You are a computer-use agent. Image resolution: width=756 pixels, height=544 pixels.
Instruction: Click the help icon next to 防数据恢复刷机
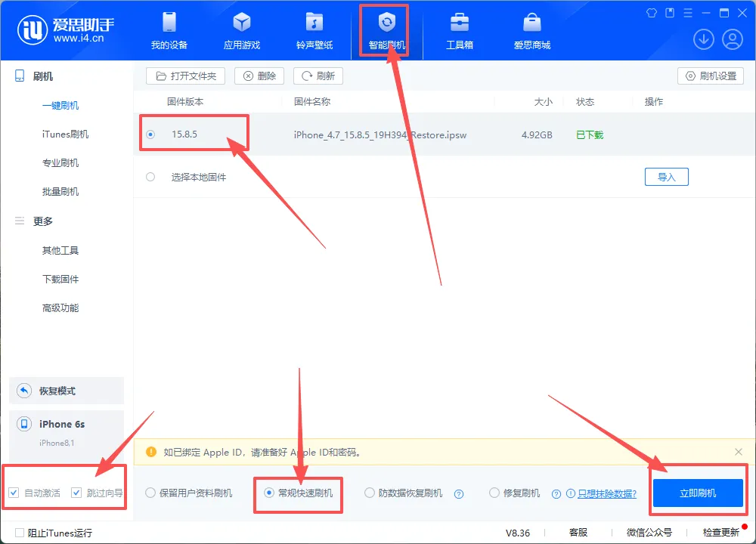(459, 494)
